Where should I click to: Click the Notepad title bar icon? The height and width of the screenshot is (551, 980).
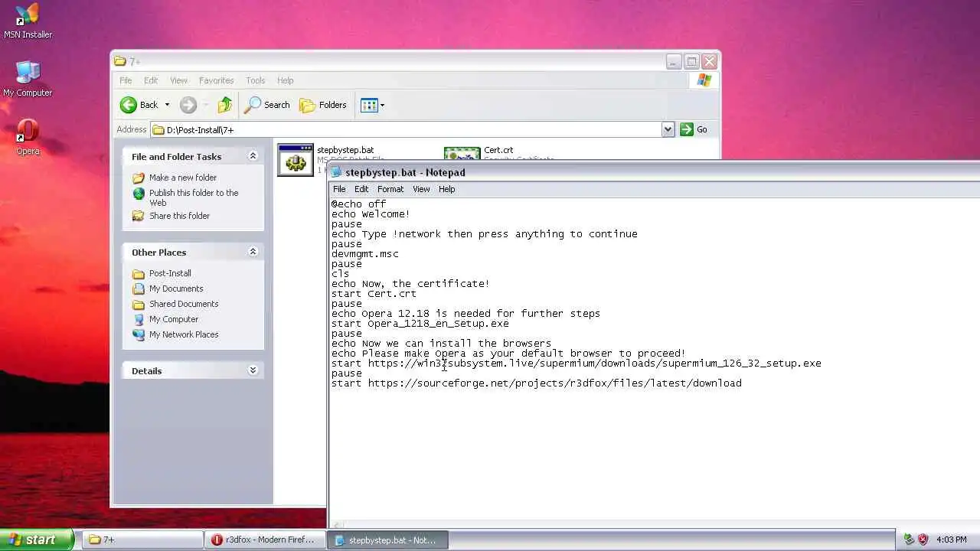point(336,172)
